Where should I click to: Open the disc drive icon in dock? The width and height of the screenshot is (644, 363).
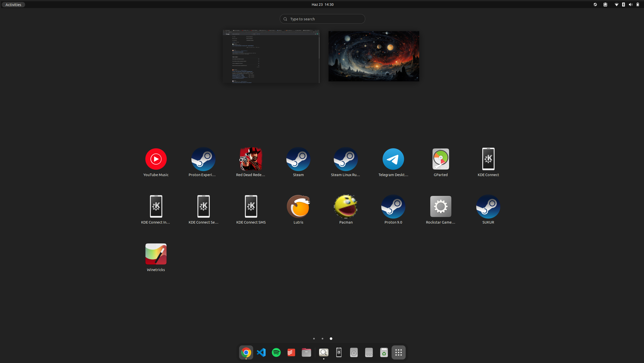tap(354, 352)
